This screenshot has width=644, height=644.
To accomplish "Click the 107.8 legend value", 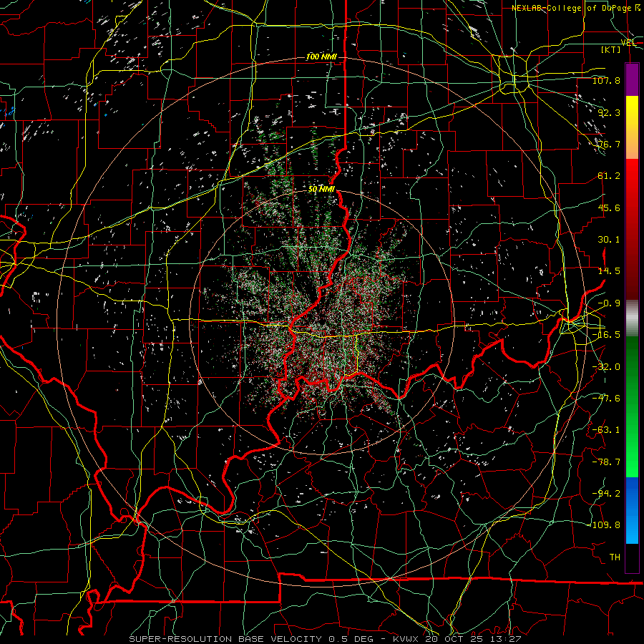I will (606, 80).
